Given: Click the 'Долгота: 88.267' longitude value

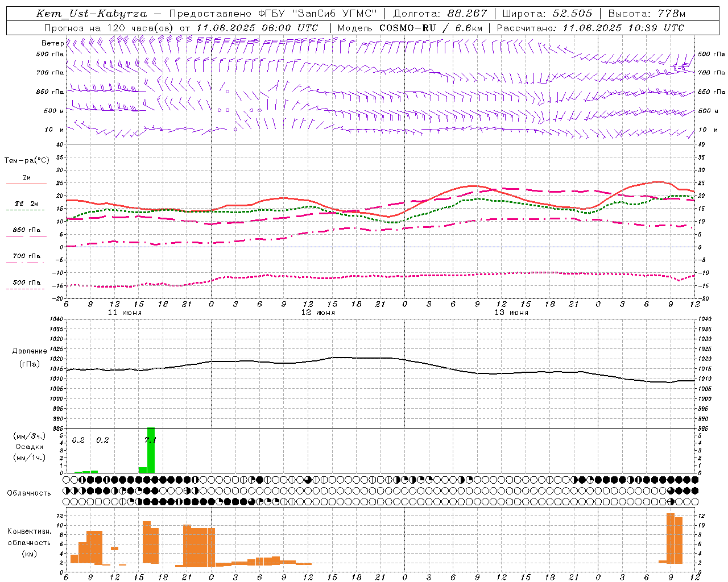Looking at the screenshot, I should (440, 14).
